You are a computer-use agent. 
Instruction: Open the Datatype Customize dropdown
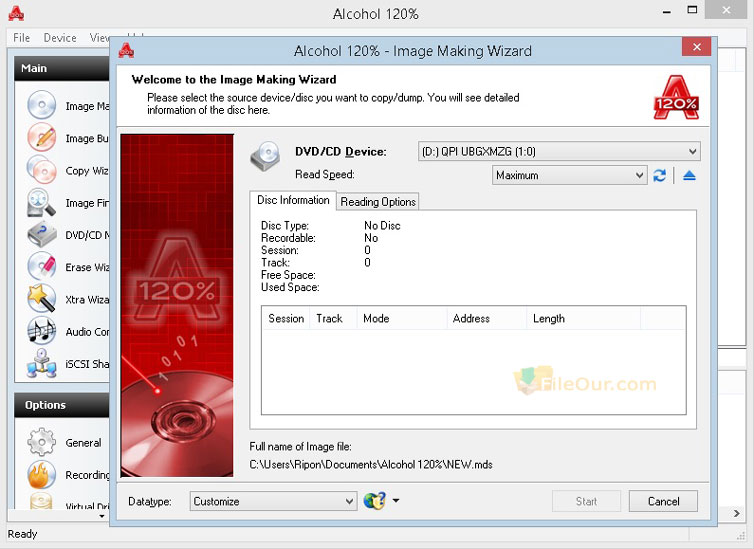click(273, 501)
